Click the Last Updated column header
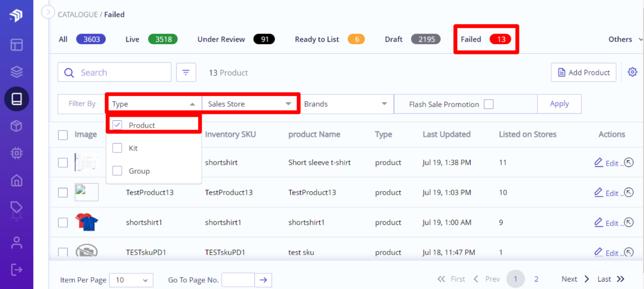This screenshot has height=289, width=644. (446, 134)
